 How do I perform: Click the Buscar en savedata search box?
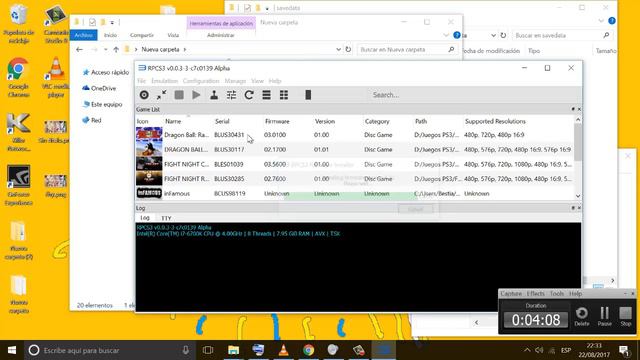tap(562, 36)
